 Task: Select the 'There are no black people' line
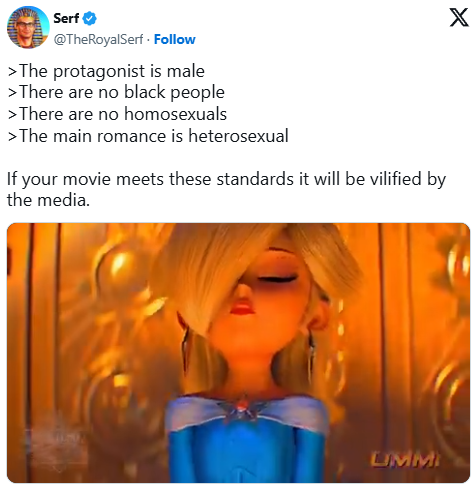(116, 92)
